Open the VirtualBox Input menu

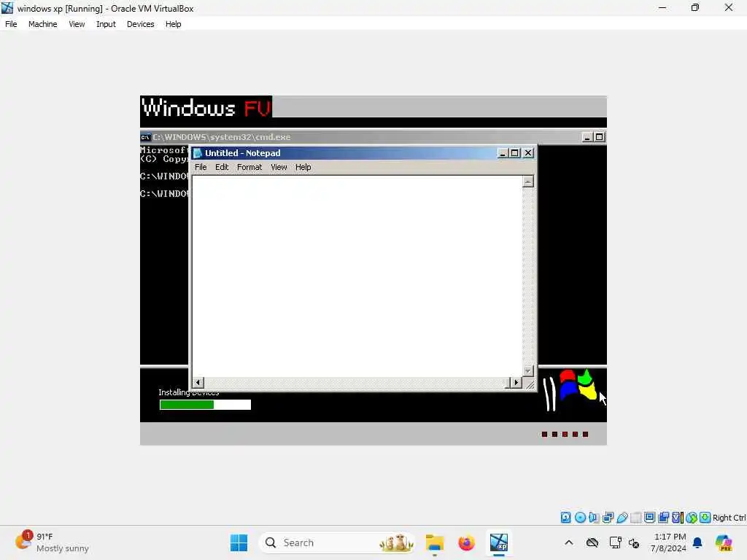106,24
